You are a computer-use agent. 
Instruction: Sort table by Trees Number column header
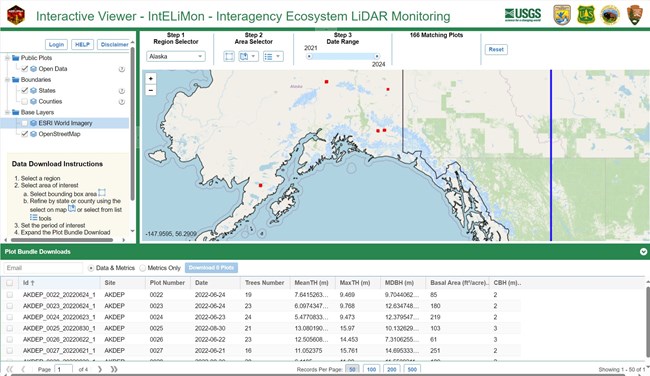[265, 283]
